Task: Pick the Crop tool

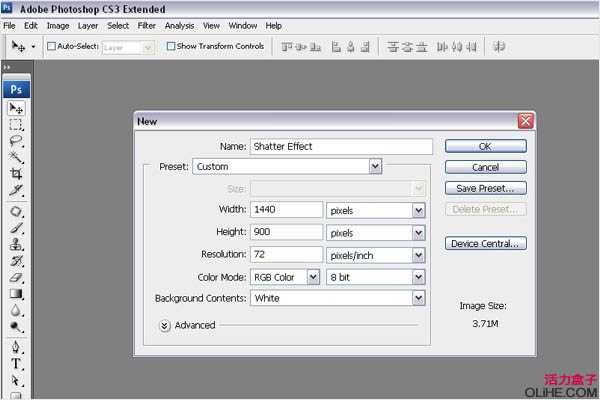Action: tap(16, 173)
